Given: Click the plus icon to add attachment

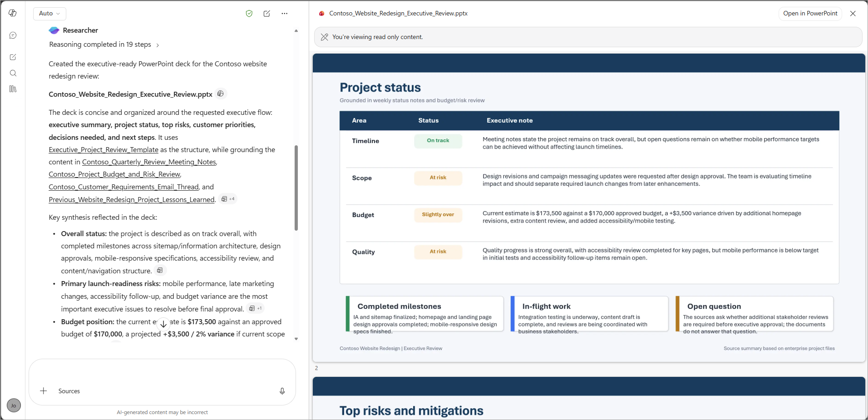Looking at the screenshot, I should coord(44,391).
